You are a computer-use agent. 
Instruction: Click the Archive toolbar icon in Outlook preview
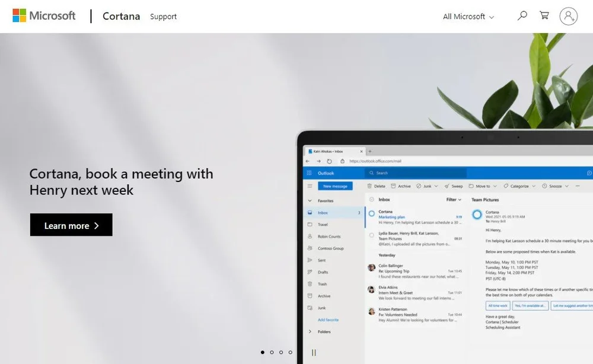pos(393,186)
